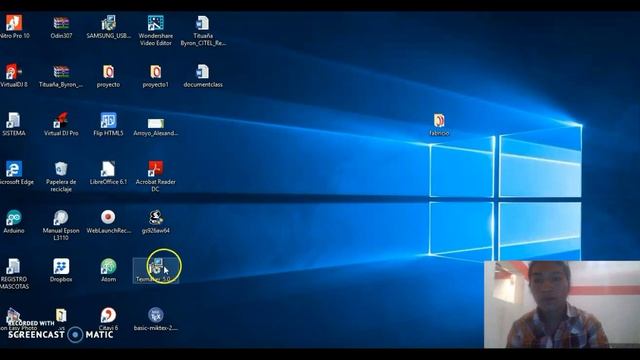Open the Epson Easy Photo shortcut
Image resolution: width=640 pixels, height=360 pixels.
14,315
